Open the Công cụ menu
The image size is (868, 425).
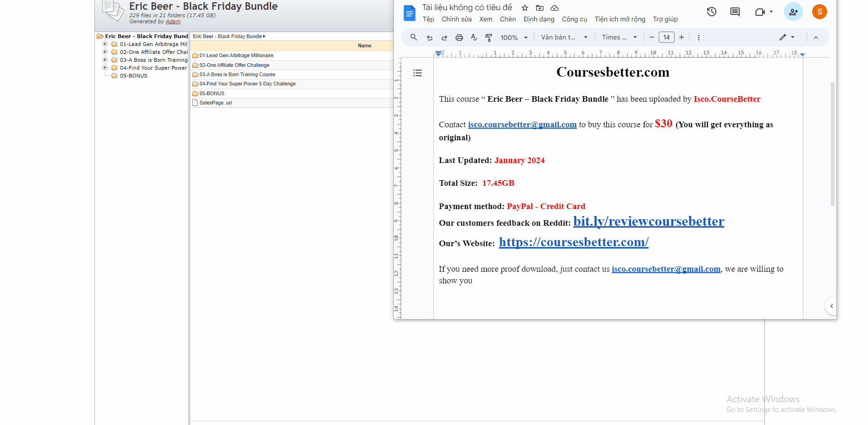[x=574, y=19]
